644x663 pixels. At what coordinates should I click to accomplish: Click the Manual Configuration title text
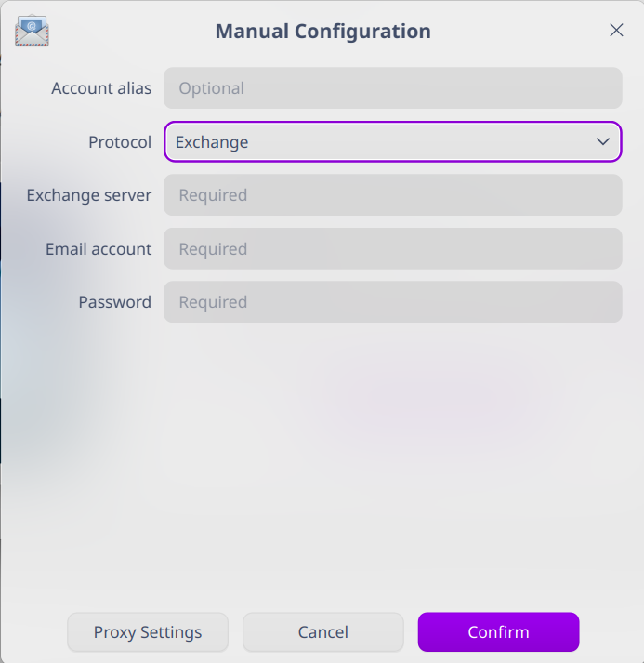click(322, 31)
